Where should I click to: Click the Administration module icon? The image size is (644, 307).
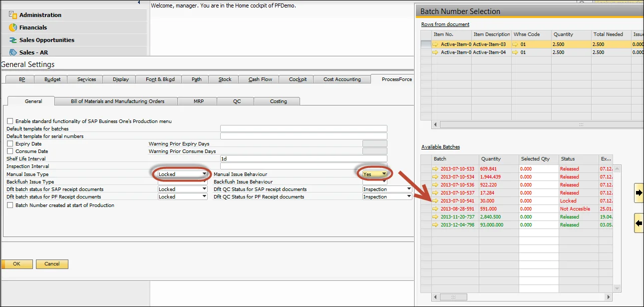[13, 15]
